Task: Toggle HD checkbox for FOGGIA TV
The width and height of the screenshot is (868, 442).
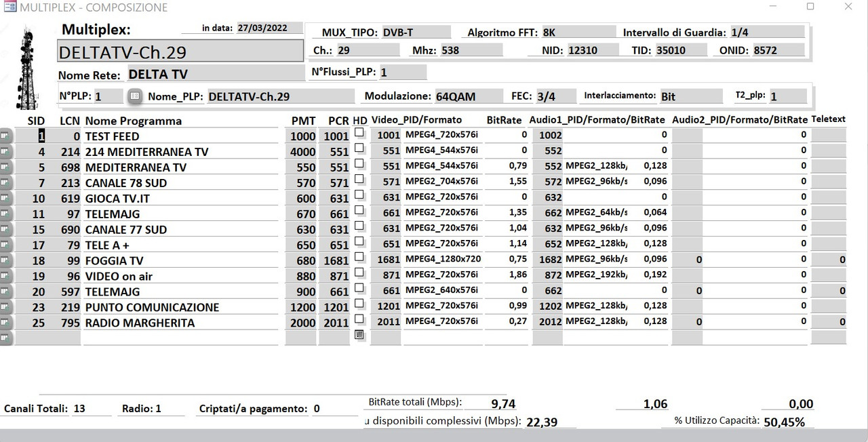Action: point(359,257)
